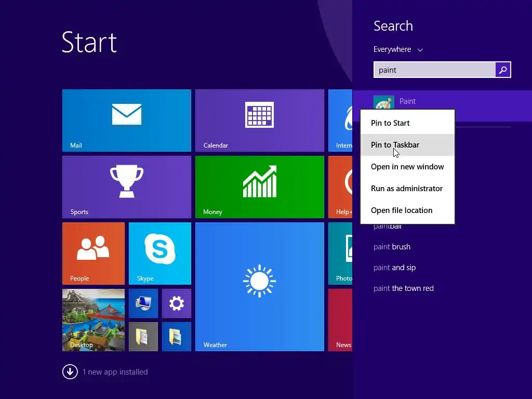Open the Money tile
This screenshot has height=399, width=532.
(260, 187)
